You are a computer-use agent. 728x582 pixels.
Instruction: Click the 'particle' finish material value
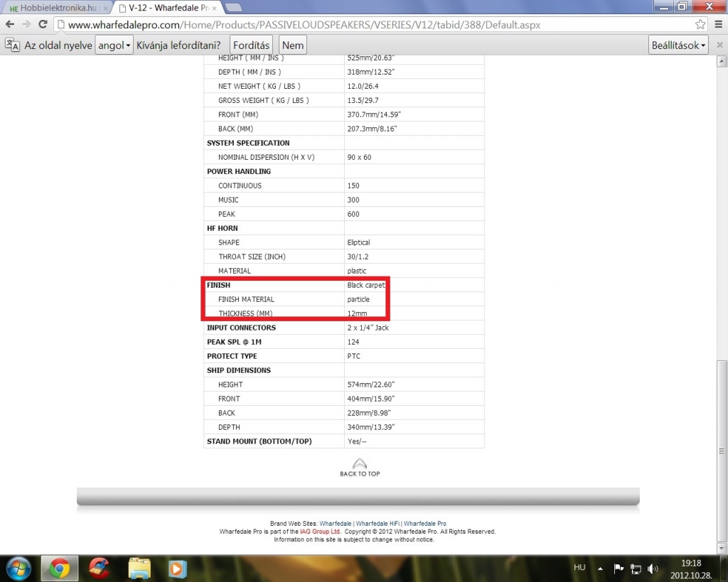pyautogui.click(x=358, y=299)
